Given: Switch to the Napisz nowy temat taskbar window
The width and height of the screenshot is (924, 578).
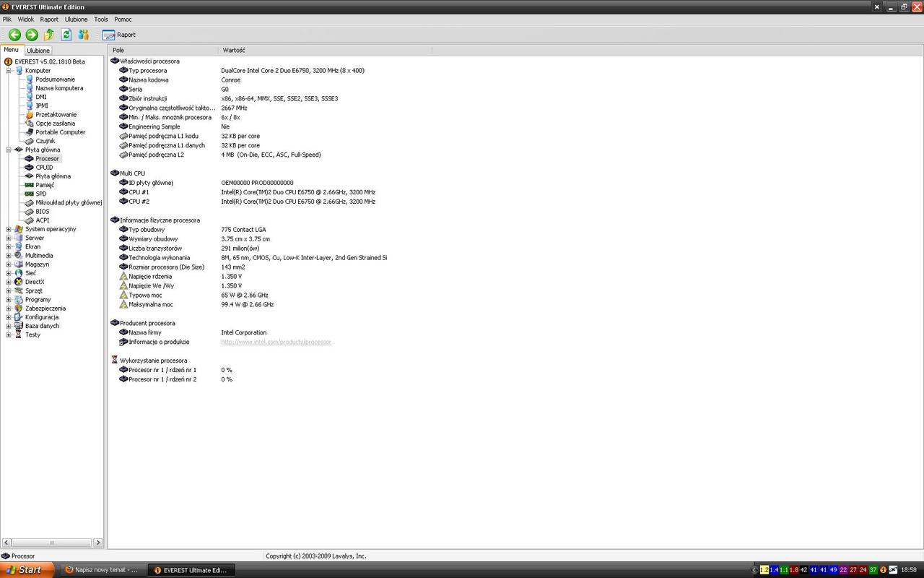Looking at the screenshot, I should point(102,569).
